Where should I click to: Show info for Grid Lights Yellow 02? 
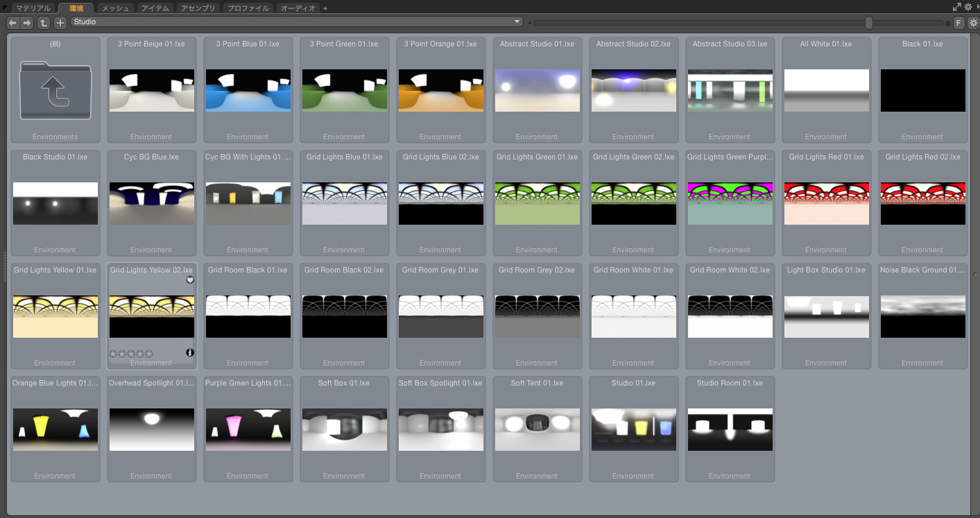pyautogui.click(x=190, y=353)
